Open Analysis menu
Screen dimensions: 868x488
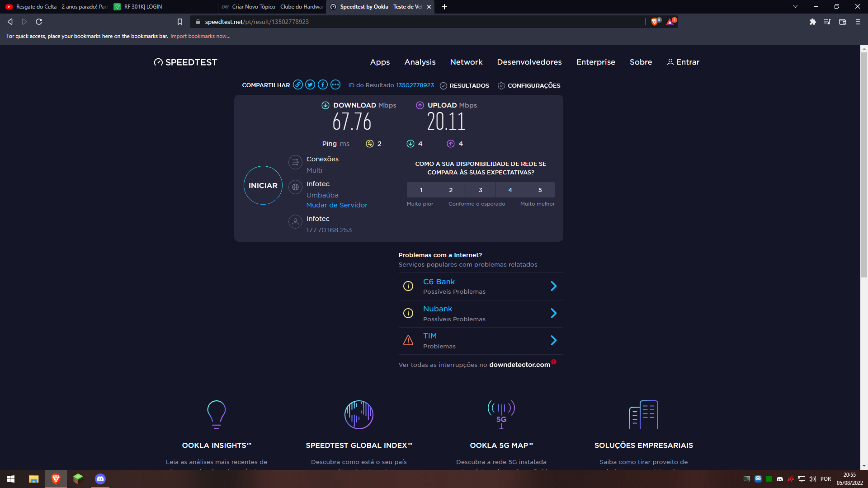point(420,62)
